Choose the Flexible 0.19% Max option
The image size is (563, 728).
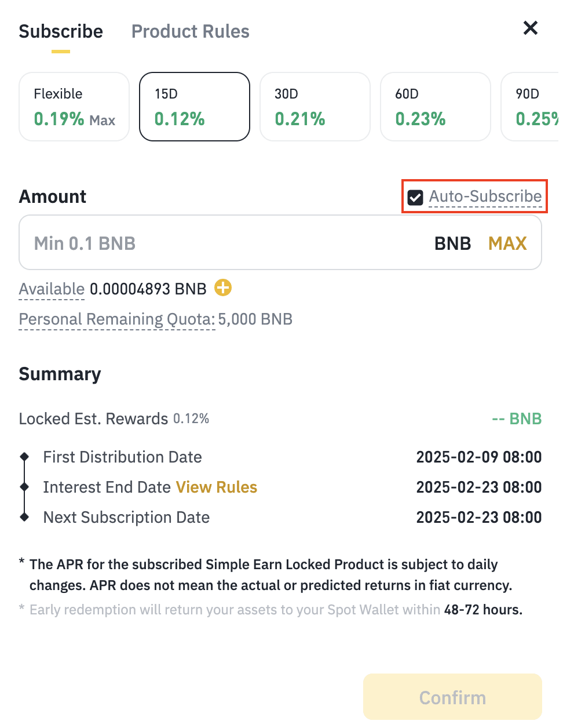[x=74, y=107]
